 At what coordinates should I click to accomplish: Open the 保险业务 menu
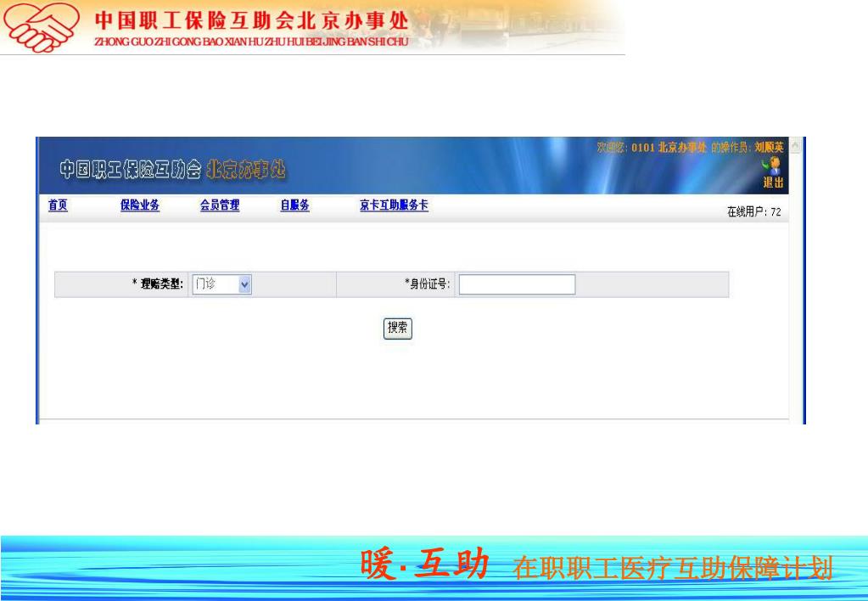(x=139, y=205)
